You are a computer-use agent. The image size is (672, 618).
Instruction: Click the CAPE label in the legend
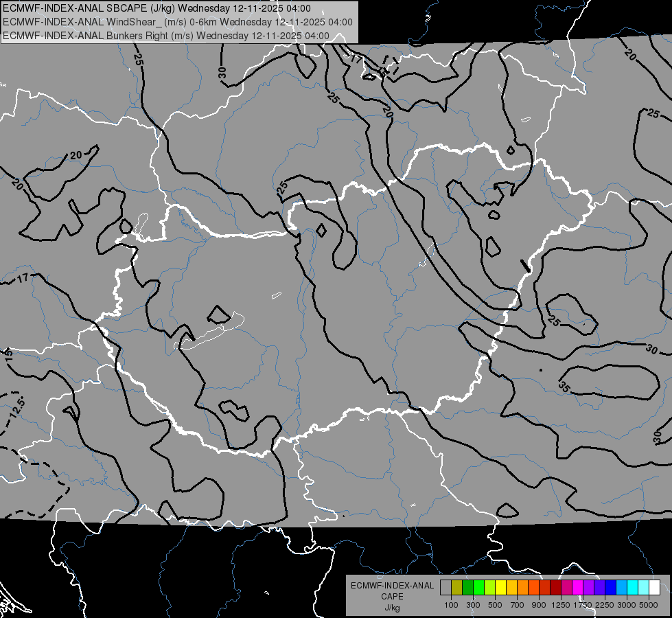coord(392,597)
